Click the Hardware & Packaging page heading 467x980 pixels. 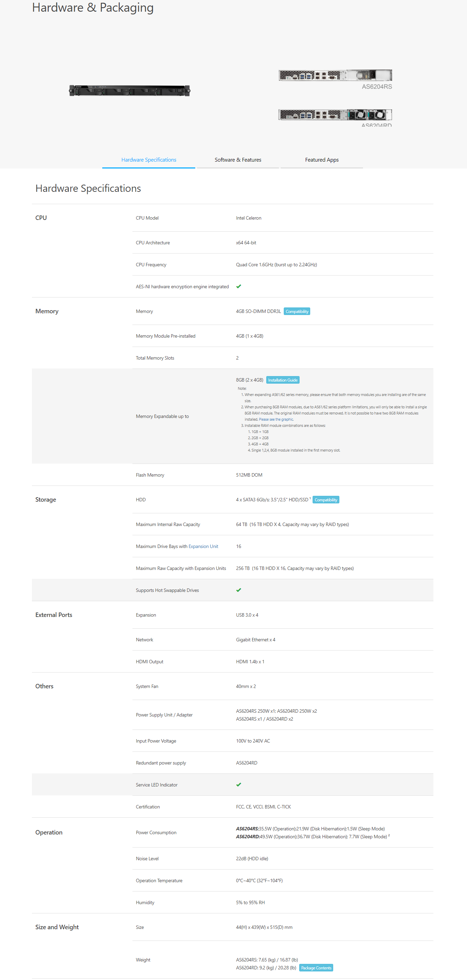tap(93, 8)
